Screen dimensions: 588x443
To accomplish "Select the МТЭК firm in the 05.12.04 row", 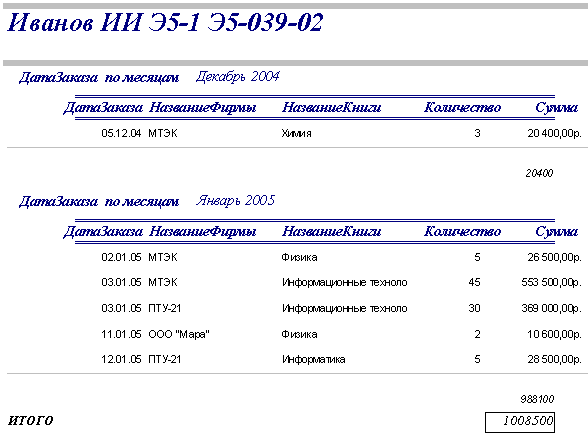I will (x=163, y=133).
